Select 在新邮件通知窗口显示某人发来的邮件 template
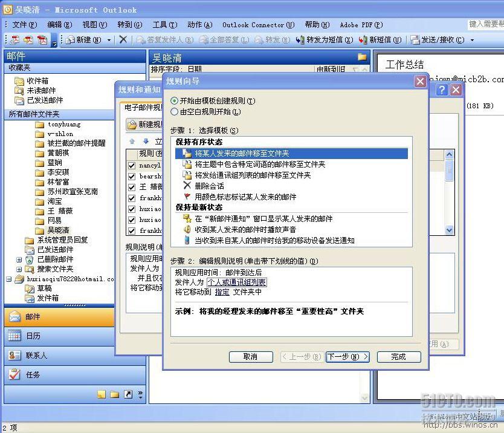 [x=258, y=219]
